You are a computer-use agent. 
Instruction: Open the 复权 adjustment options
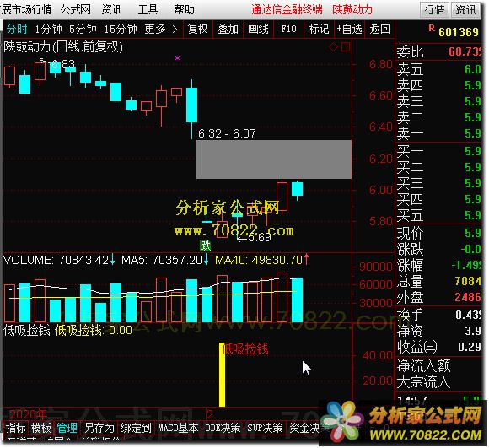coord(198,30)
